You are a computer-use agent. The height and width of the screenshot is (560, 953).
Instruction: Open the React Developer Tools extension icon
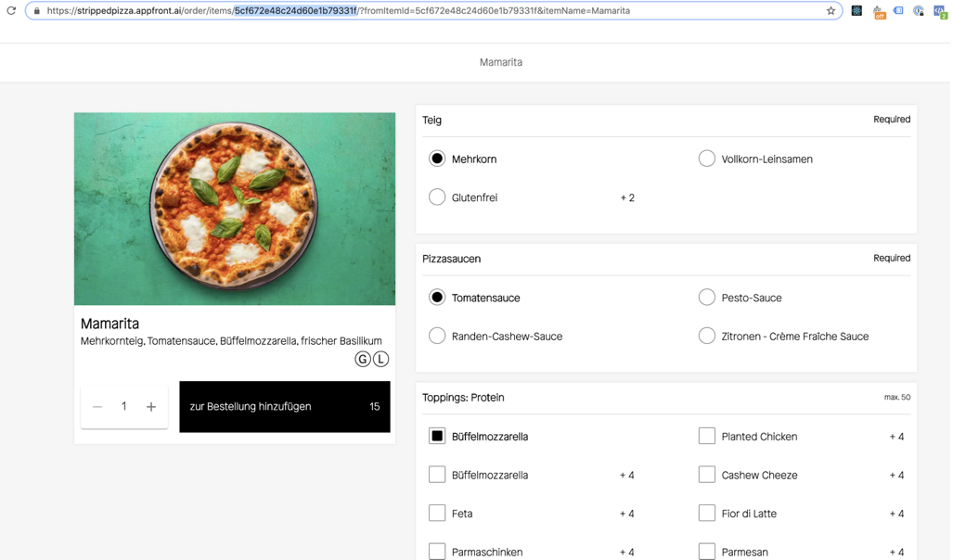point(856,10)
